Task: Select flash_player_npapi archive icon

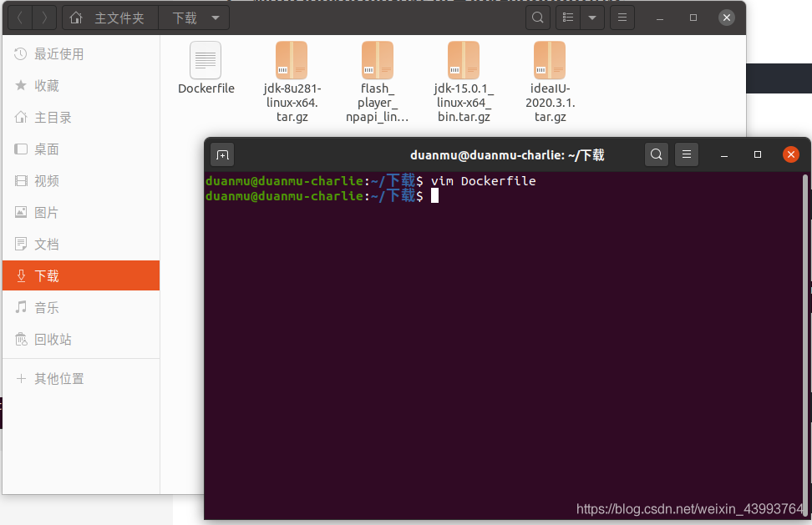Action: [378, 61]
